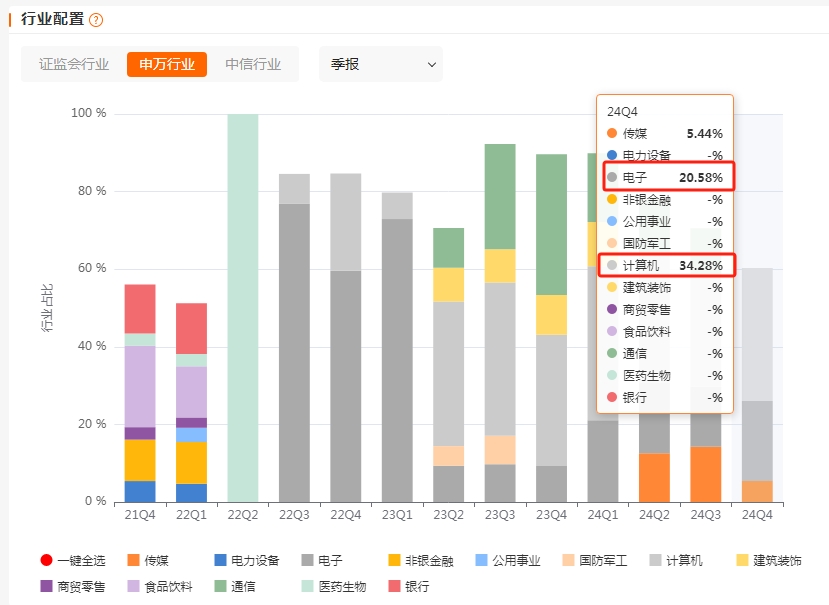The height and width of the screenshot is (605, 829).
Task: Toggle 传媒 series in legend
Action: 148,560
